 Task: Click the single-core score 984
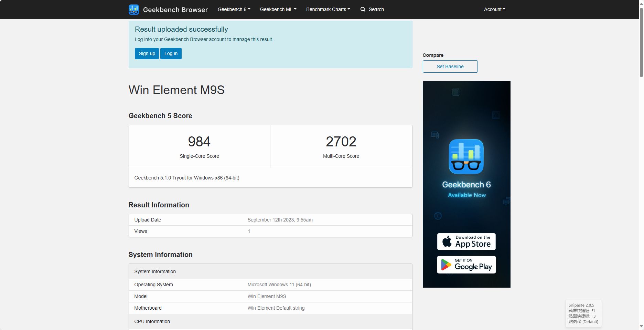click(199, 142)
